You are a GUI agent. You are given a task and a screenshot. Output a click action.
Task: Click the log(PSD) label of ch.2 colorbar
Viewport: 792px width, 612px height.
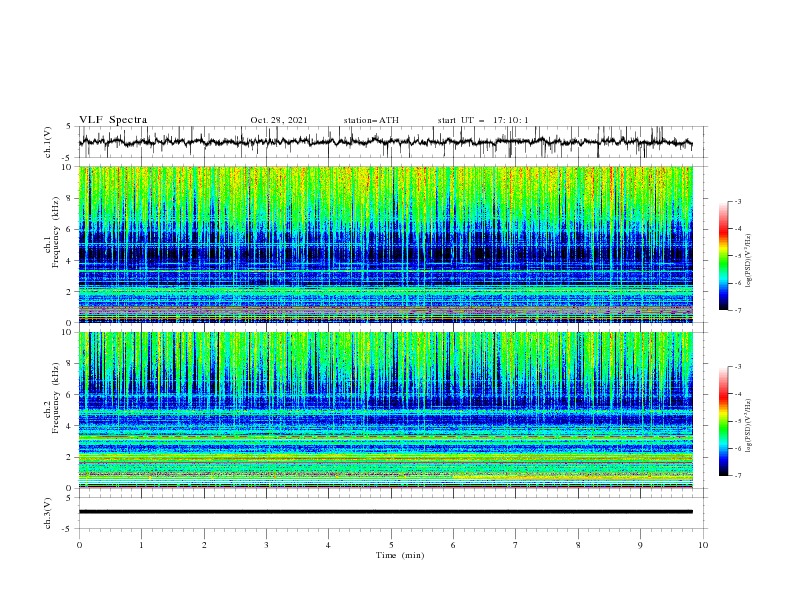[x=748, y=426]
